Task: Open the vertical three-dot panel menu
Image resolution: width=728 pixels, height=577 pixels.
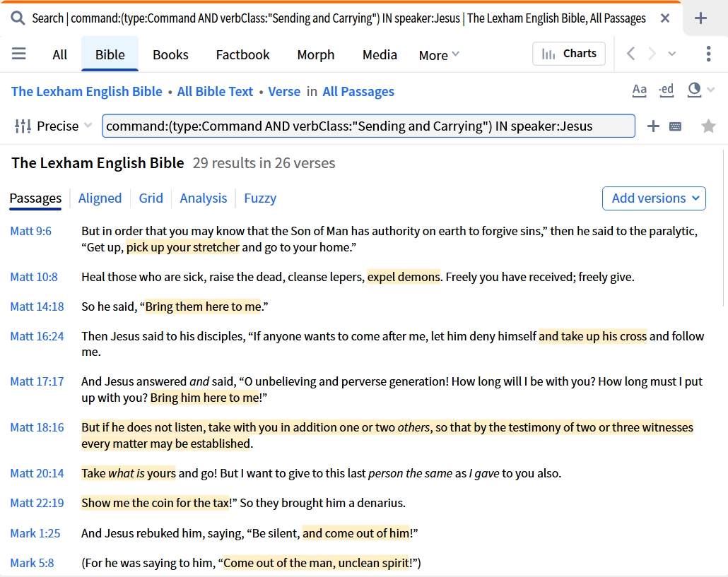Action: point(708,54)
